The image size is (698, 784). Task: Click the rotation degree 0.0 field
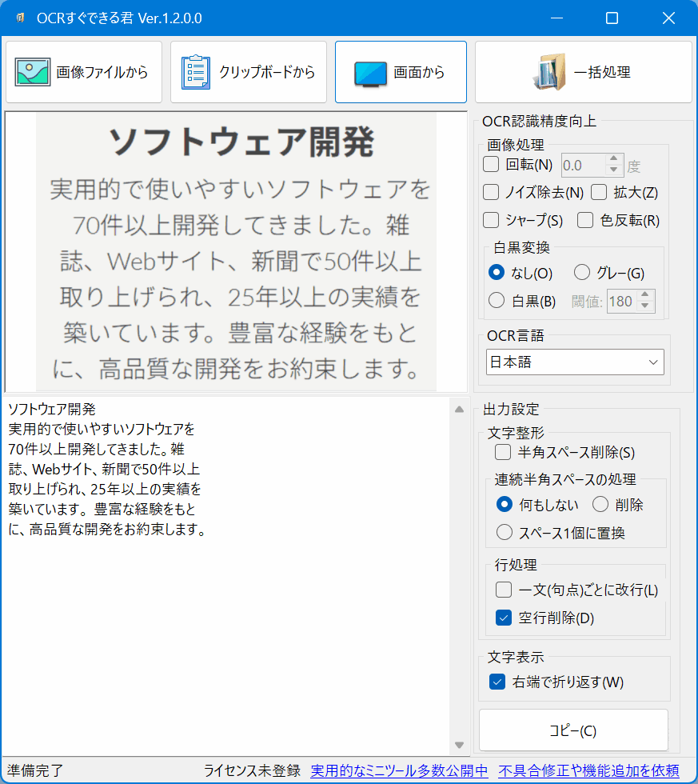tap(583, 166)
